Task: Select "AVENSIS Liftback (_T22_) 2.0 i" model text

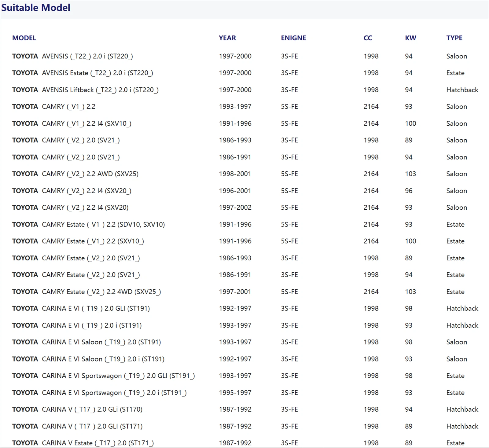Action: [x=100, y=90]
